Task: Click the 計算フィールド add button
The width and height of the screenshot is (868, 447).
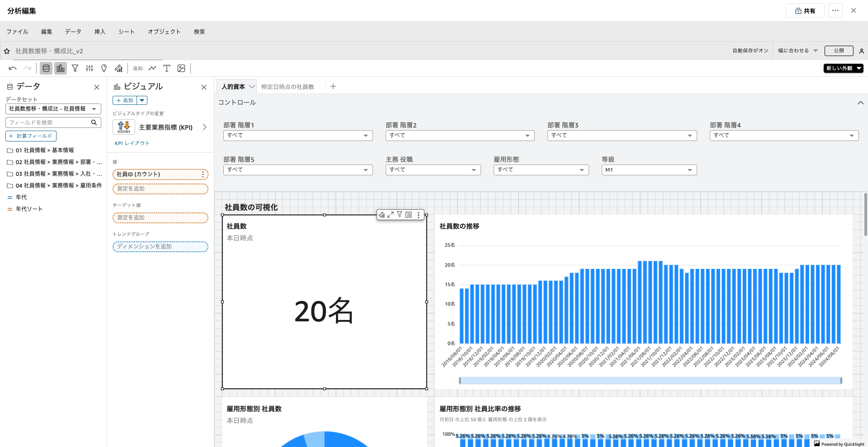Action: 31,136
